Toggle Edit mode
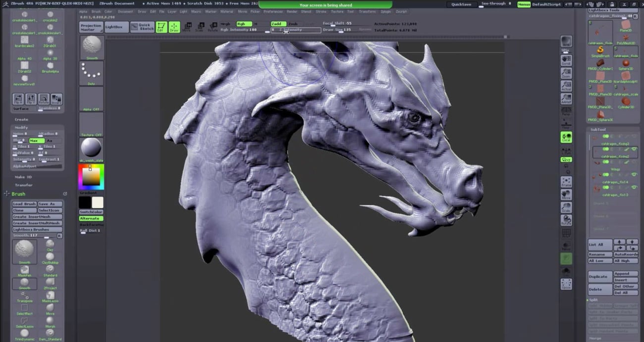The width and height of the screenshot is (644, 342). [161, 27]
